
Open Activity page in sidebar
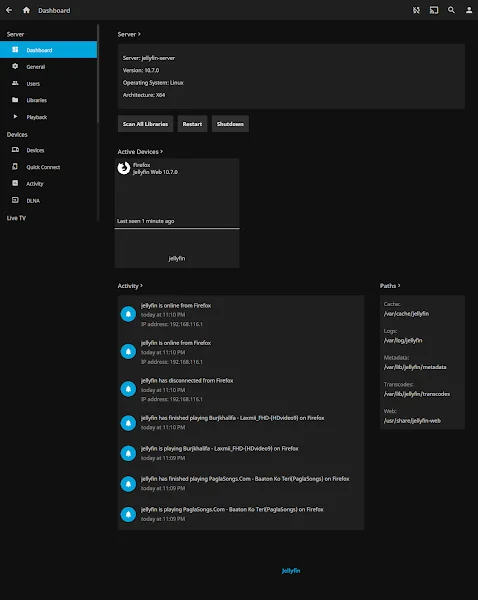pos(48,184)
